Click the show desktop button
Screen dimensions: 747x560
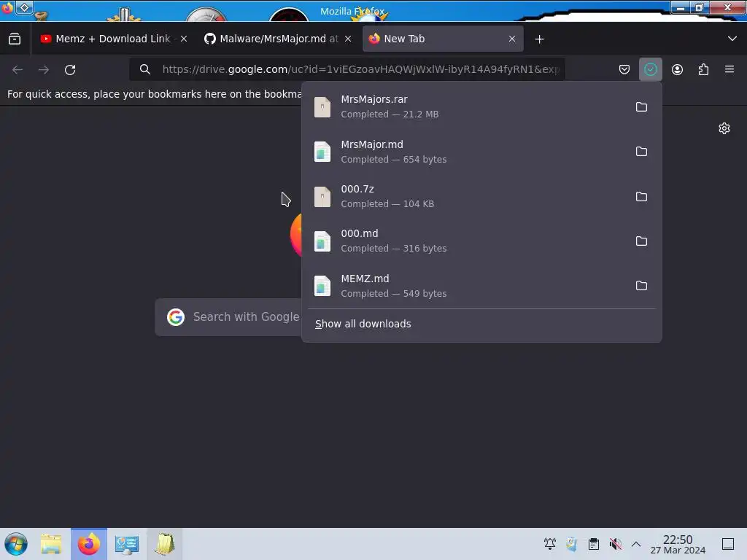point(728,544)
